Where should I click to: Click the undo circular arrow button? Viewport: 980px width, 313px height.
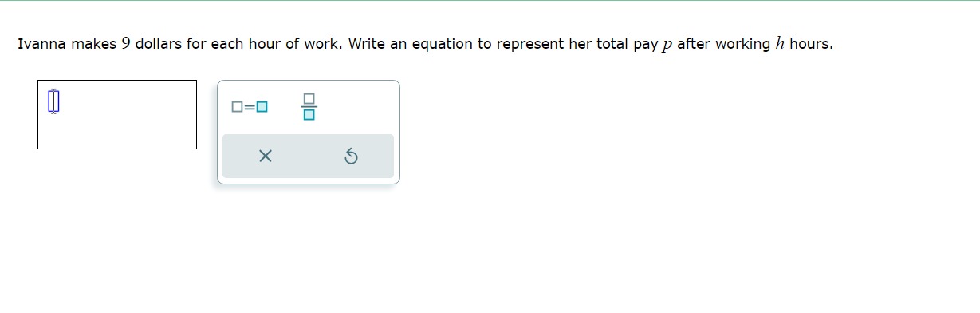click(x=351, y=156)
